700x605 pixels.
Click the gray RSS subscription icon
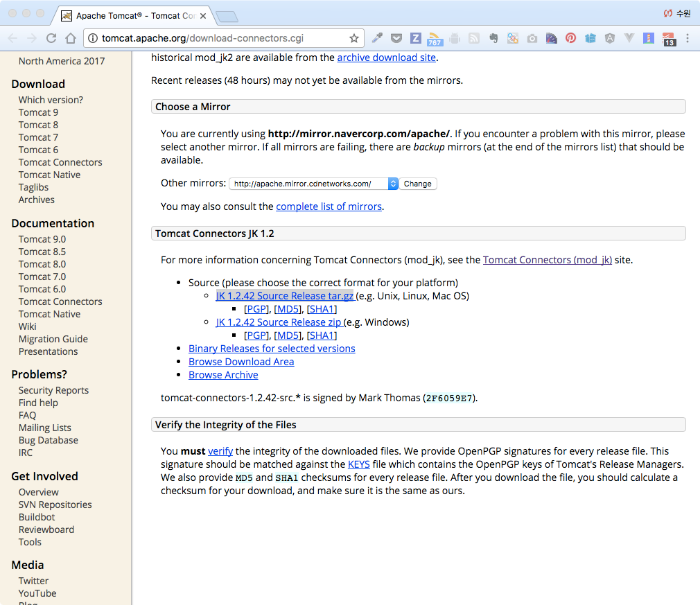click(474, 38)
